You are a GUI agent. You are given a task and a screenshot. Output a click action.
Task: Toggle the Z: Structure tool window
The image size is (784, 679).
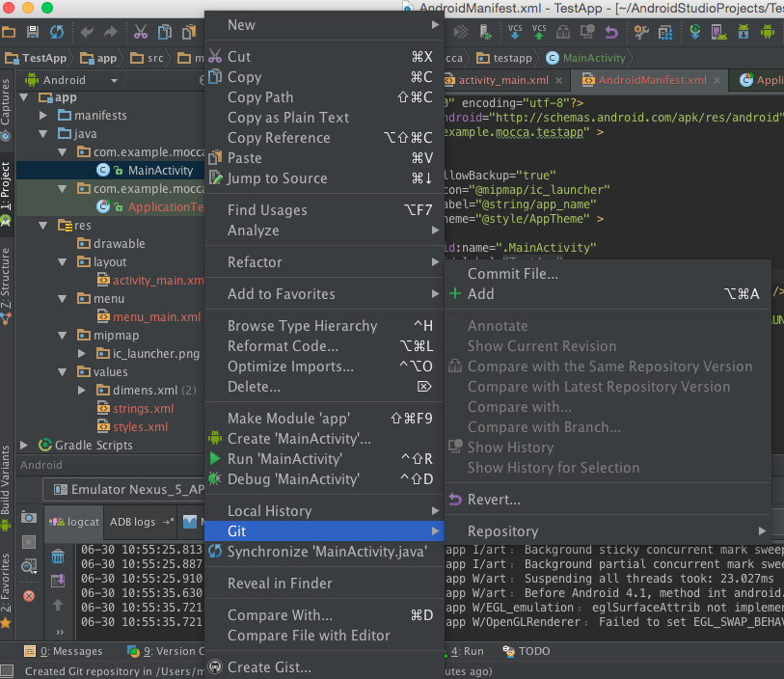[6, 286]
